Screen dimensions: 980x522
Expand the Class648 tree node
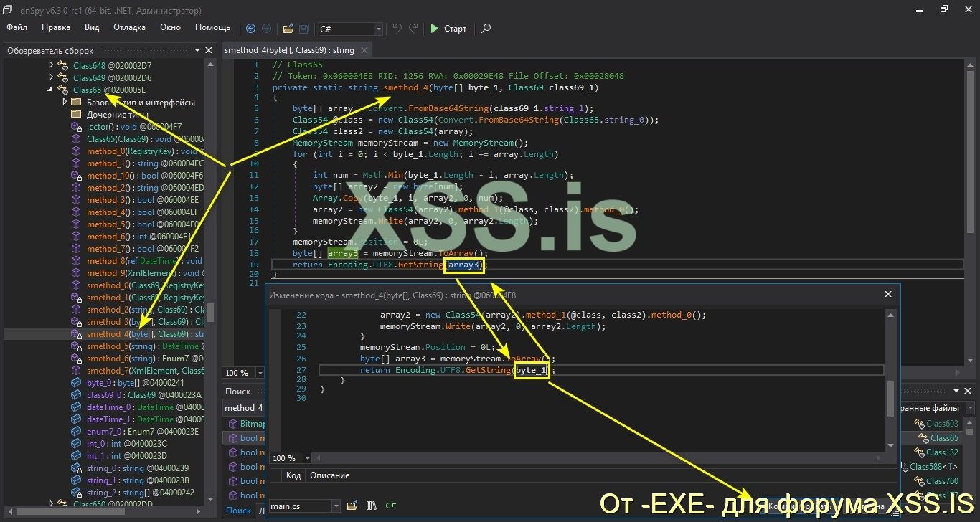(51, 65)
